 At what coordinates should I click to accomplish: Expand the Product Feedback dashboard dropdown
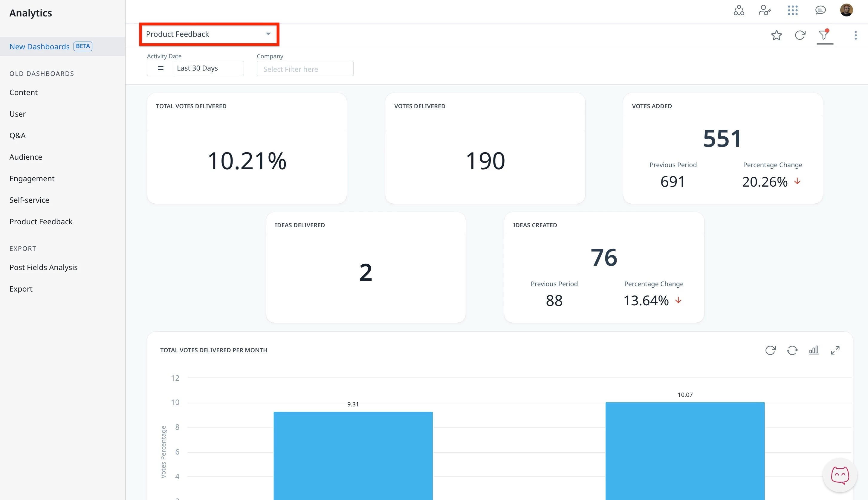point(209,34)
